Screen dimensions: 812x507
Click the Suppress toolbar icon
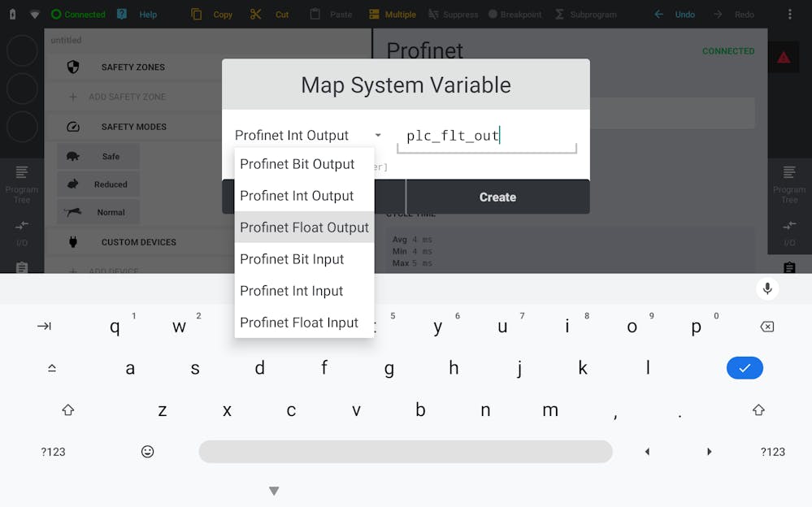pyautogui.click(x=433, y=15)
